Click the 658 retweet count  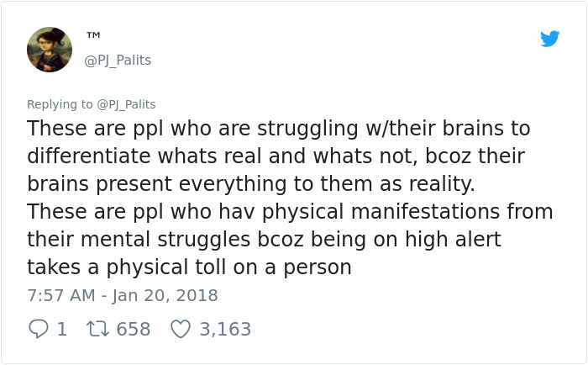133,329
